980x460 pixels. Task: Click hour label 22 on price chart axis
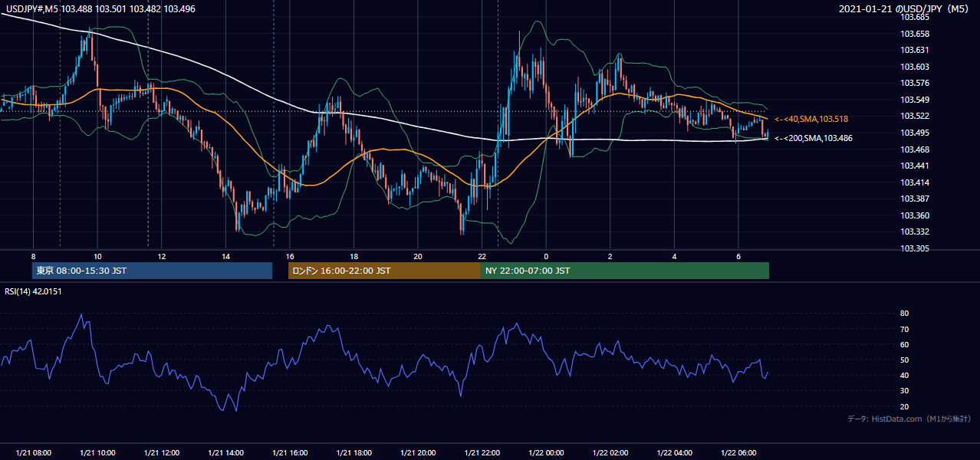coord(482,256)
